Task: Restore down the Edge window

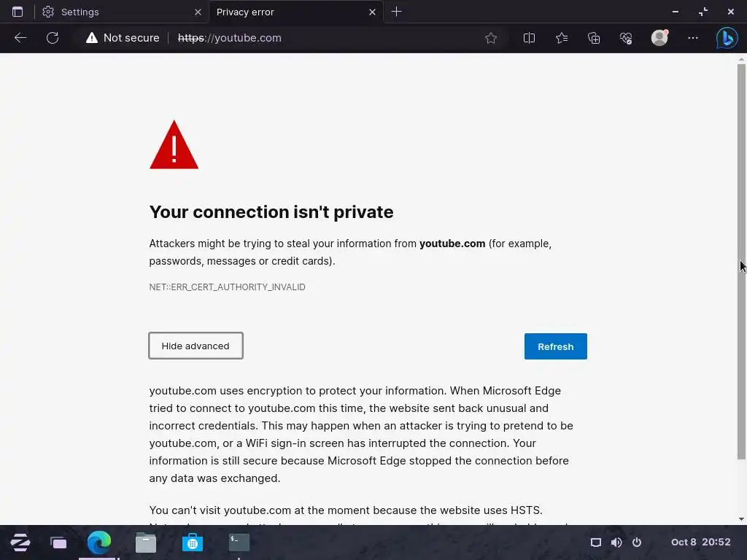Action: (x=703, y=12)
